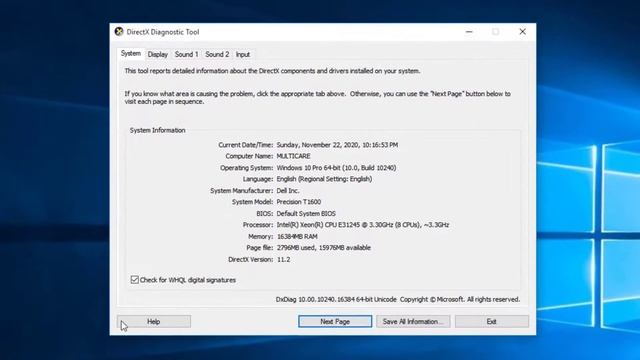Close the DirectX Diagnostic Tool window
The image size is (640, 360).
click(x=522, y=32)
